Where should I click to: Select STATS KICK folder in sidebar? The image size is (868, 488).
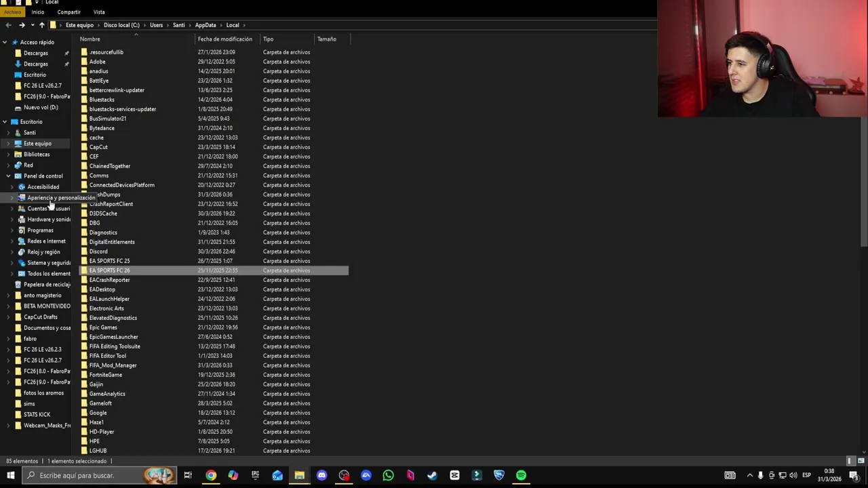coord(37,415)
